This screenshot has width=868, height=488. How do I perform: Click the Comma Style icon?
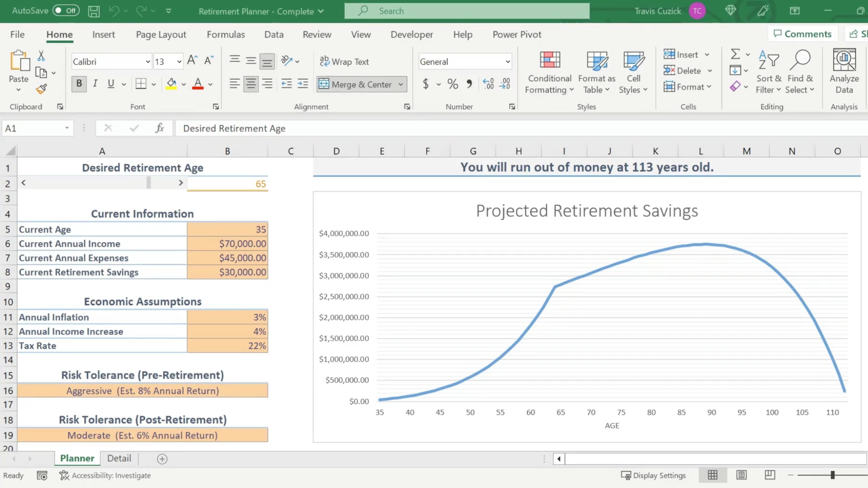point(469,84)
